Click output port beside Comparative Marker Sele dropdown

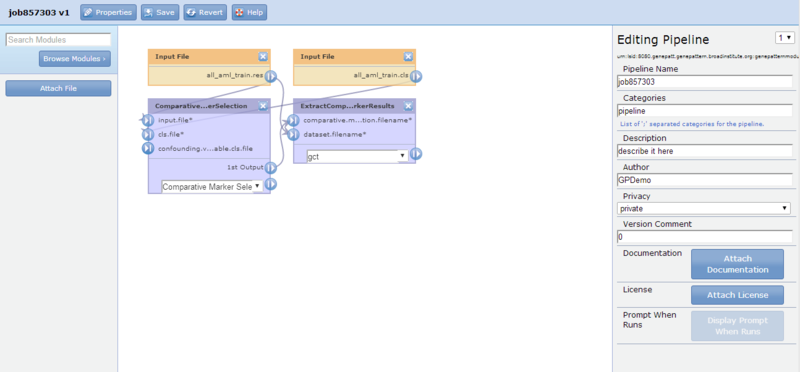click(x=270, y=184)
